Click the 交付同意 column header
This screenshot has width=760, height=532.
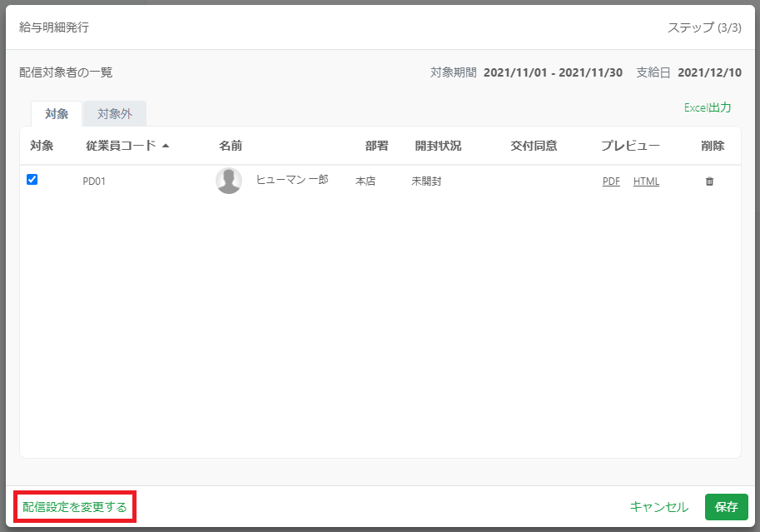(x=534, y=146)
